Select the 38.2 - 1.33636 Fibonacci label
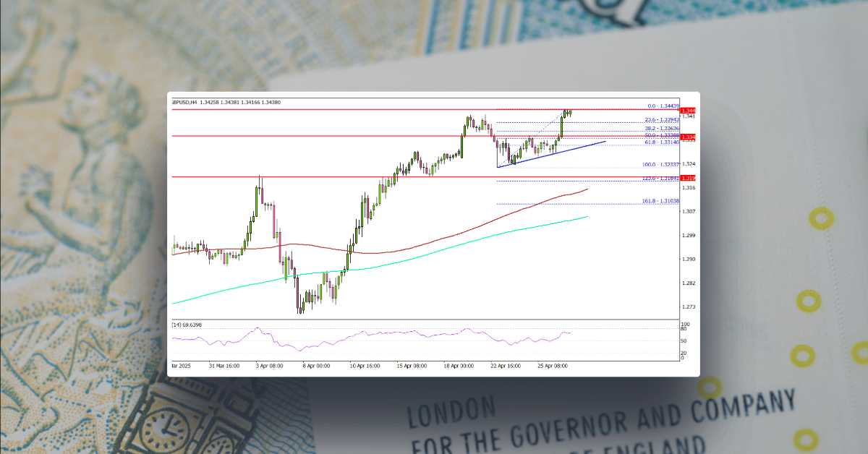 (662, 128)
